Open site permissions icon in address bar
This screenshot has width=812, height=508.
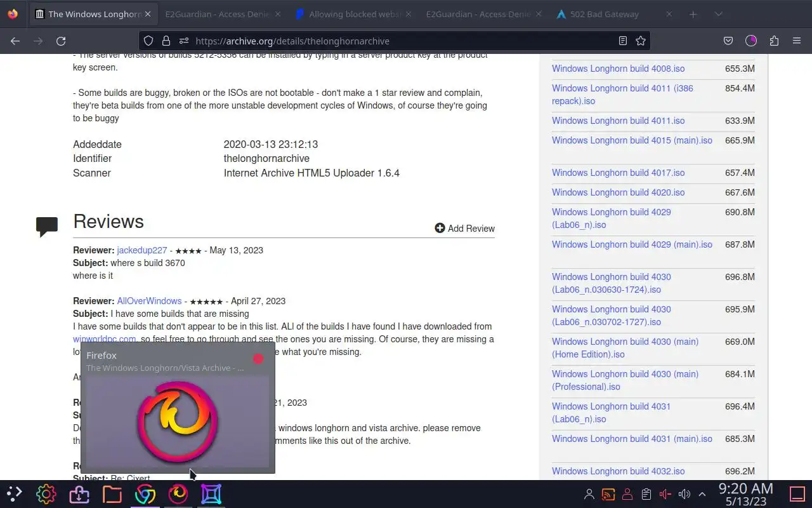pos(184,41)
